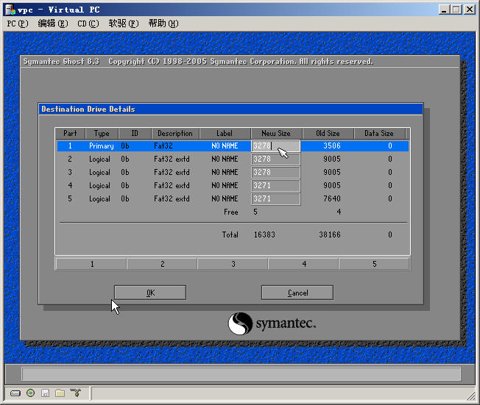
Task: Click the New Size column header
Action: pyautogui.click(x=276, y=133)
